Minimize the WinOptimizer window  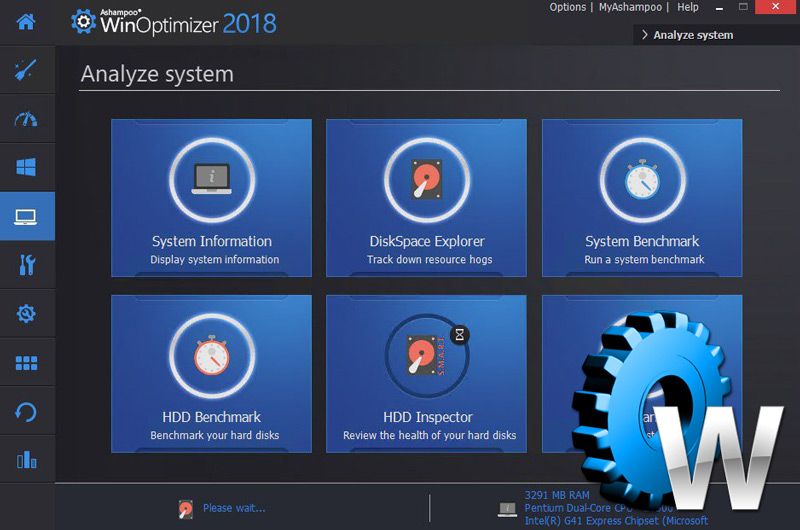pos(719,7)
